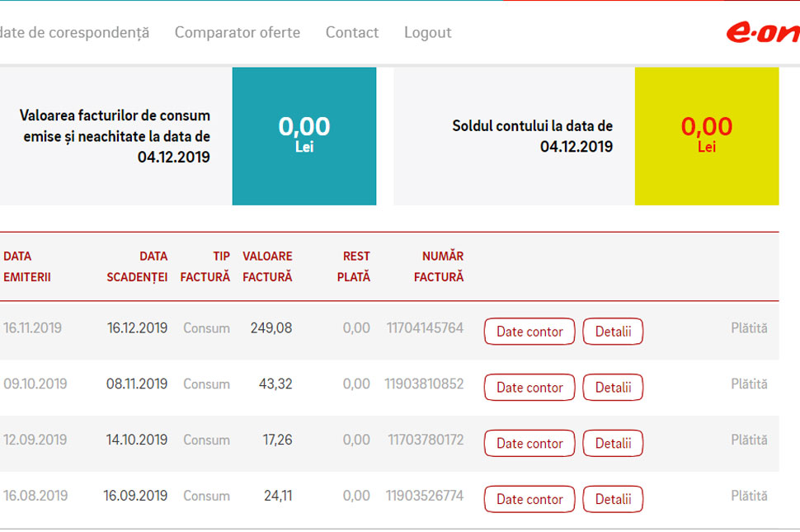View Detalii for invoice 11703780172
This screenshot has height=532, width=800.
[613, 443]
